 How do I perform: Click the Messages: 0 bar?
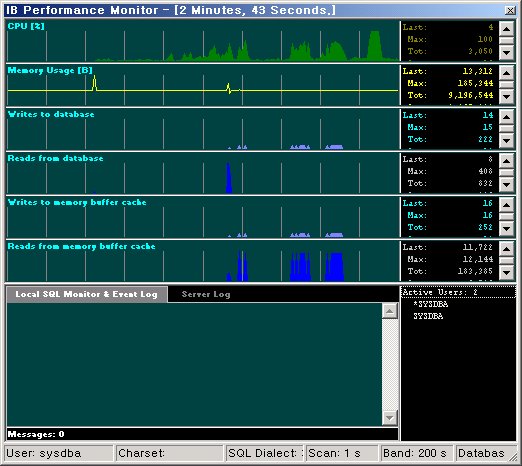click(x=203, y=434)
